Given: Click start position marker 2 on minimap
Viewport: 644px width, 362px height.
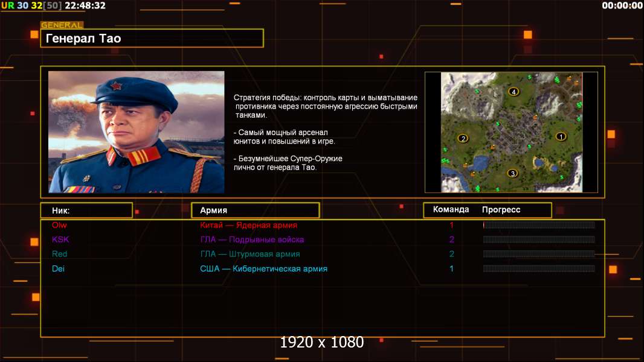Looking at the screenshot, I should 463,139.
